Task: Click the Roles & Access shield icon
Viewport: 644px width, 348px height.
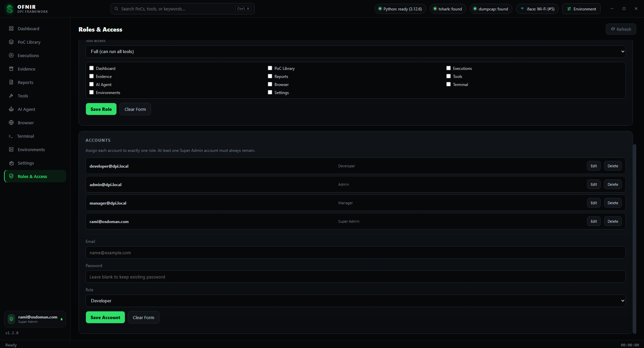Action: [x=11, y=176]
